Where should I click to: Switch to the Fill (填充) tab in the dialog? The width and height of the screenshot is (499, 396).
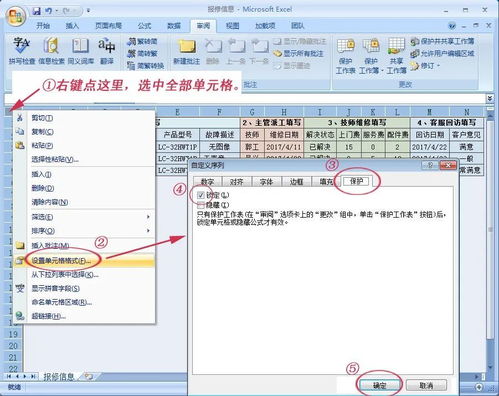[x=326, y=182]
